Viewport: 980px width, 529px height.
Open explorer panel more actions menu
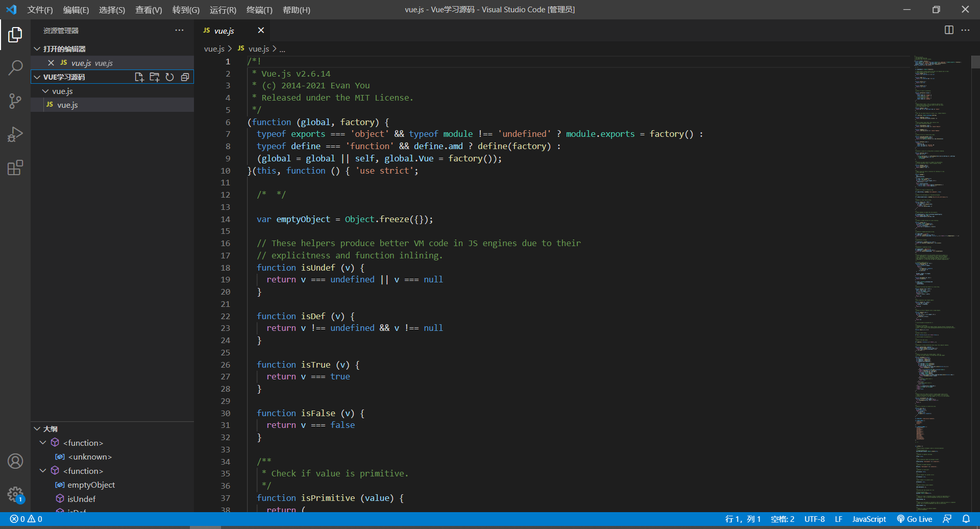[x=179, y=31]
